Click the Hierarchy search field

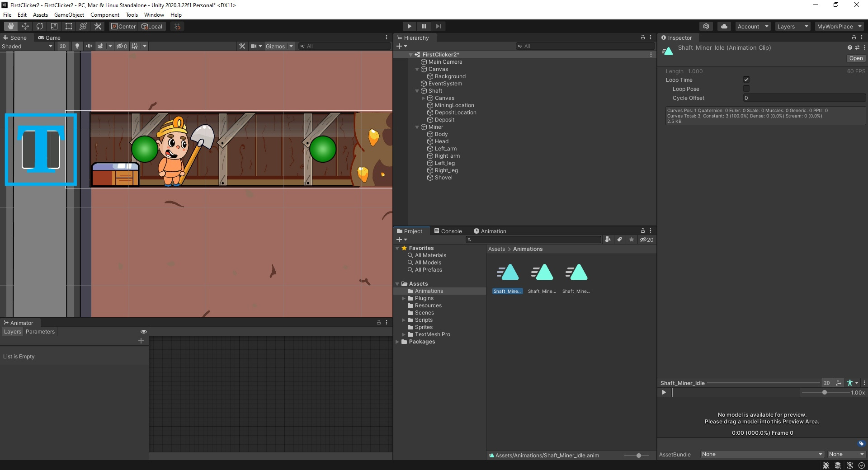coord(585,46)
